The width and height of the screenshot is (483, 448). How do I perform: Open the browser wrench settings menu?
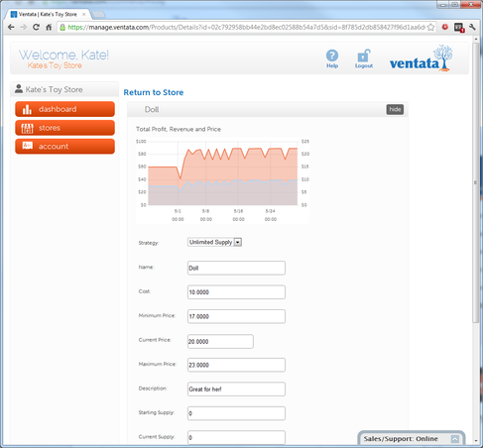[472, 27]
